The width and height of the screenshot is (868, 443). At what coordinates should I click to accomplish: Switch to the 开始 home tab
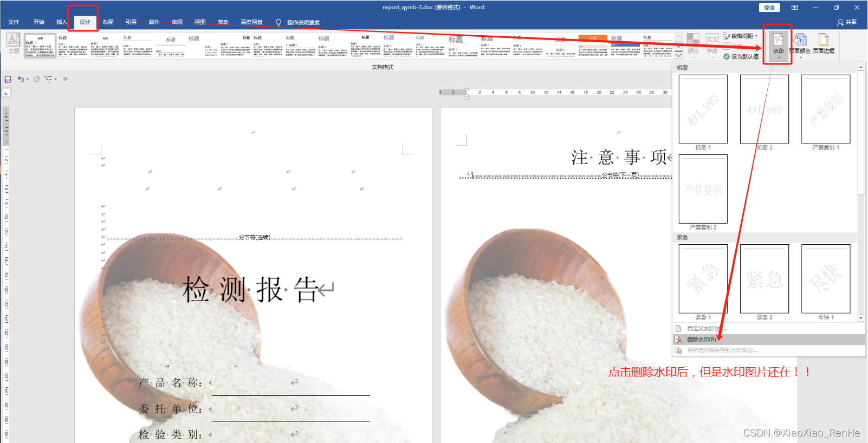click(x=39, y=22)
